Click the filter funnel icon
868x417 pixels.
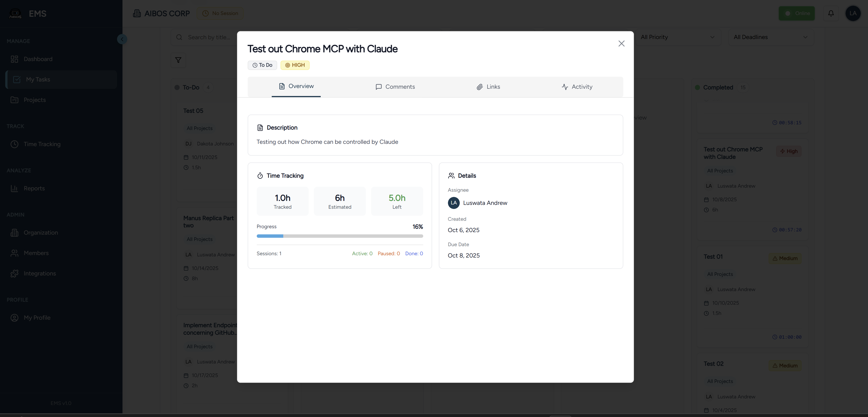click(178, 60)
